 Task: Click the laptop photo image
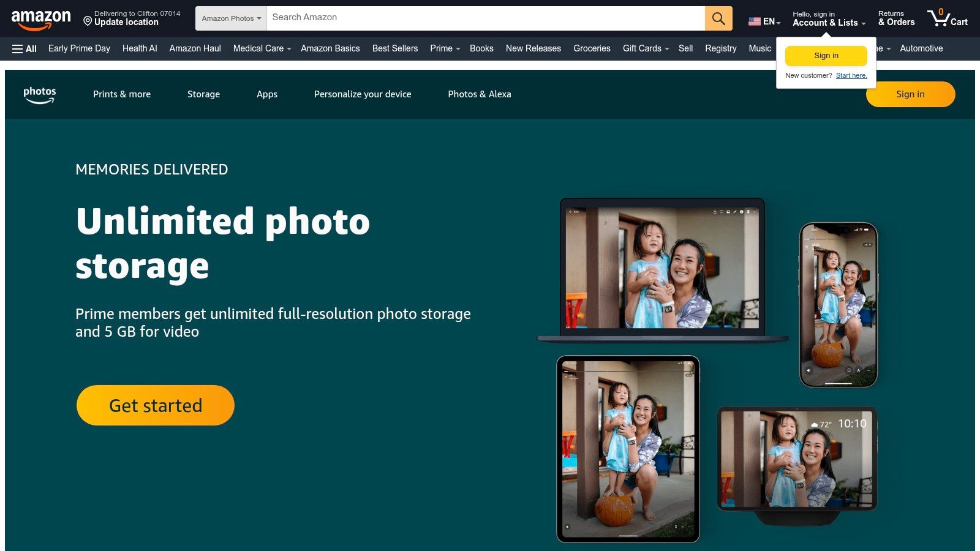pos(662,269)
